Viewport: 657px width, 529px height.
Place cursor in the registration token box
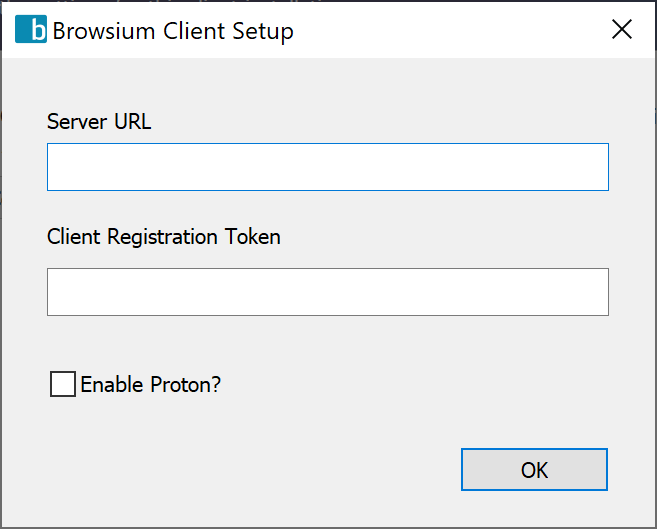327,292
